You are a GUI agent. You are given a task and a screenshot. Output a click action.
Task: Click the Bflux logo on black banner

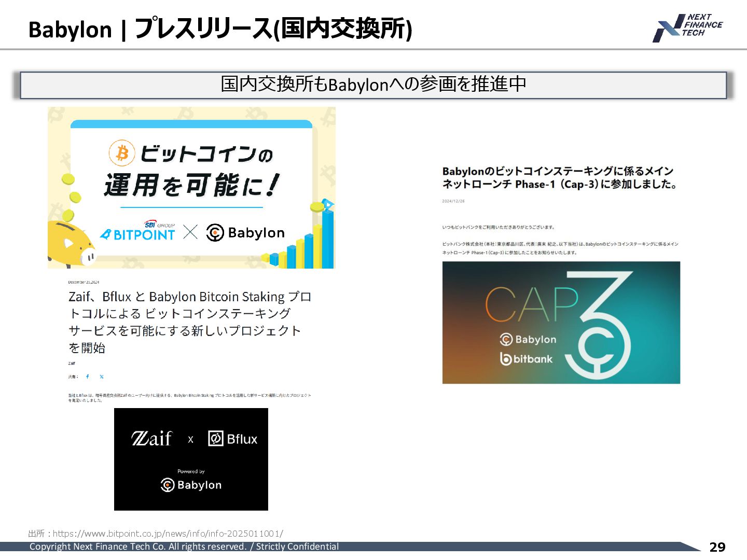click(232, 439)
